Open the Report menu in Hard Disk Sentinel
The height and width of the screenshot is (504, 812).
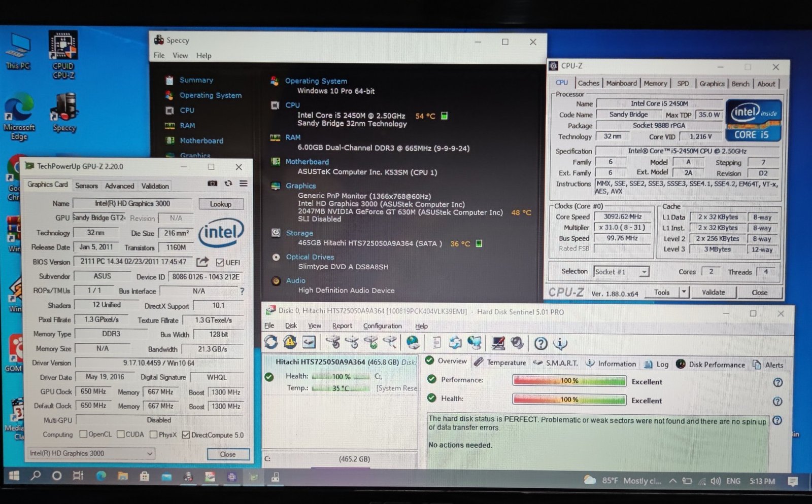click(342, 326)
